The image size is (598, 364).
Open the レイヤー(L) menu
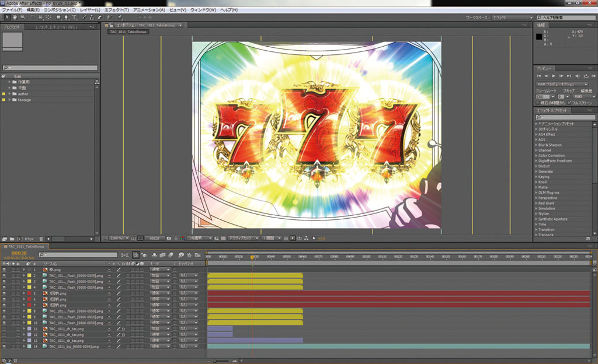[x=90, y=10]
